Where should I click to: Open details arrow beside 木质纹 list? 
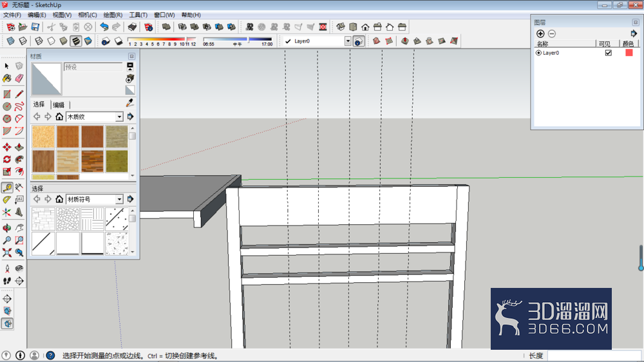130,117
